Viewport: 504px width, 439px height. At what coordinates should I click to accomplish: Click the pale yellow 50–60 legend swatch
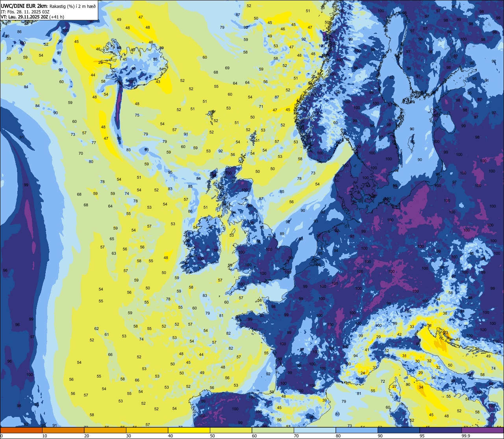click(x=231, y=430)
